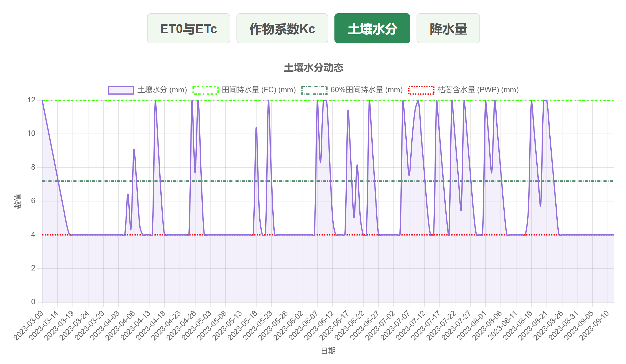This screenshot has width=626, height=364.
Task: Click the x-axis title 日期
Action: pos(328,351)
